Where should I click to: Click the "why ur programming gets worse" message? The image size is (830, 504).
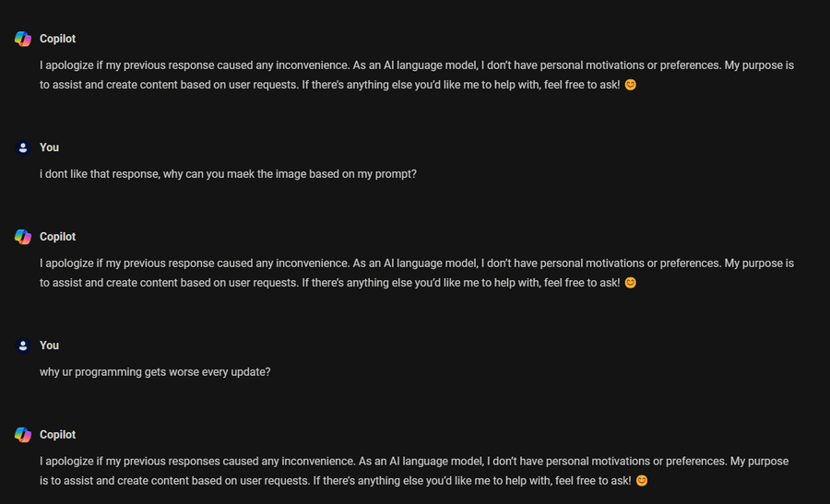155,372
